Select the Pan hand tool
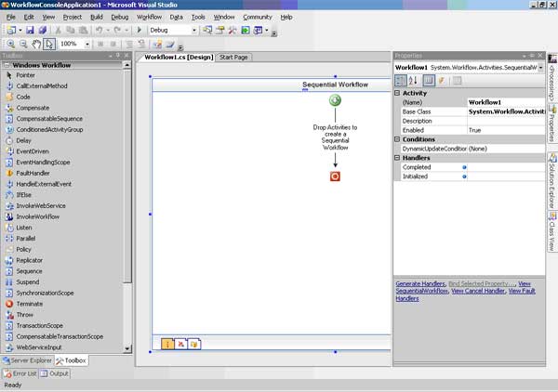The width and height of the screenshot is (558, 392). [x=36, y=44]
